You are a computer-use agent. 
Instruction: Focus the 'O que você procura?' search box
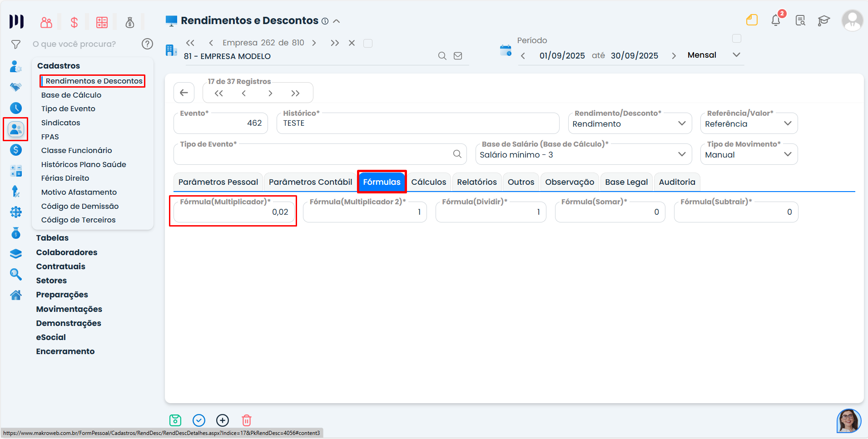point(84,44)
